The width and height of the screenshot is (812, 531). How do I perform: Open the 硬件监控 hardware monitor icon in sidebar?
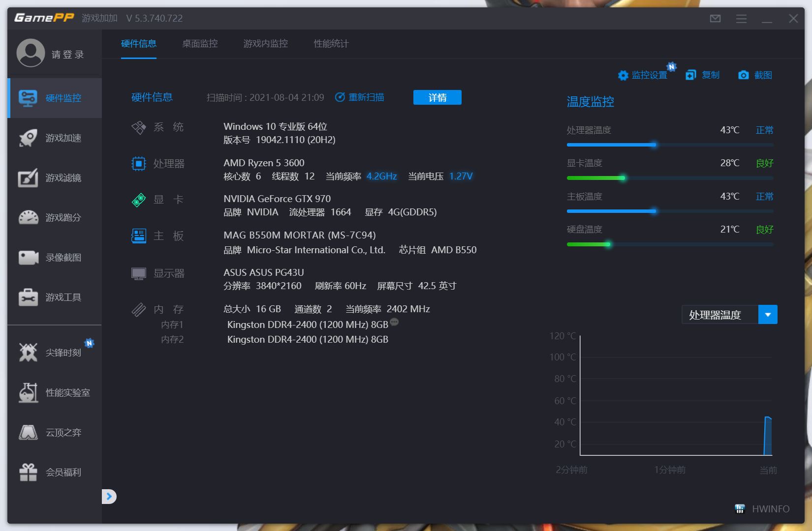coord(28,98)
